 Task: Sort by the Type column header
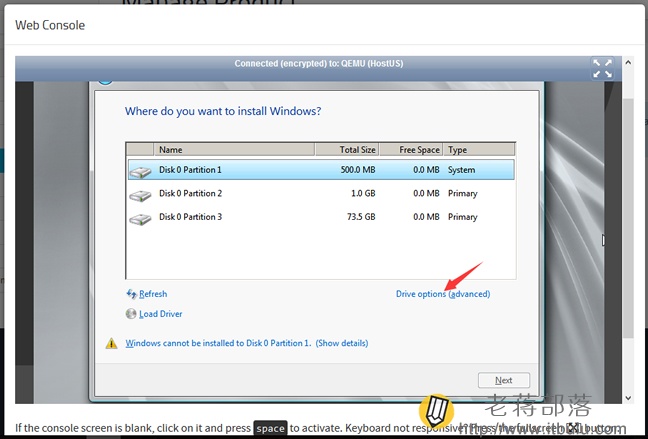(479, 150)
